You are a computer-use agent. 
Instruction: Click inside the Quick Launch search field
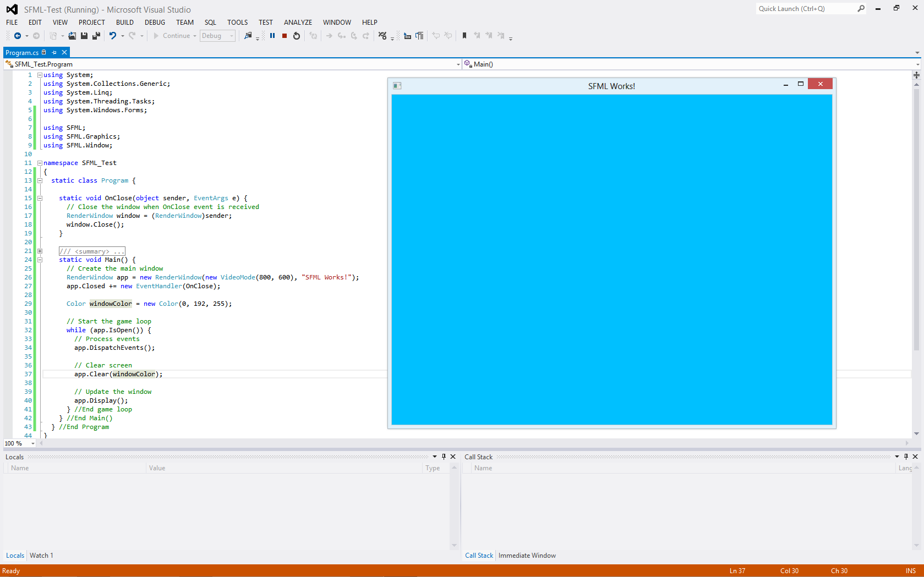point(805,8)
